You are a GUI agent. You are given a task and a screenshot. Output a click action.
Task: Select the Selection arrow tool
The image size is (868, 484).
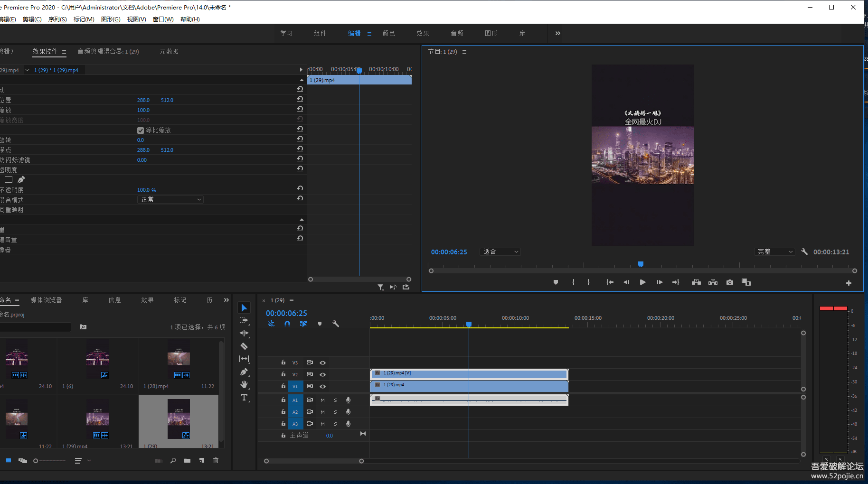[x=244, y=308]
